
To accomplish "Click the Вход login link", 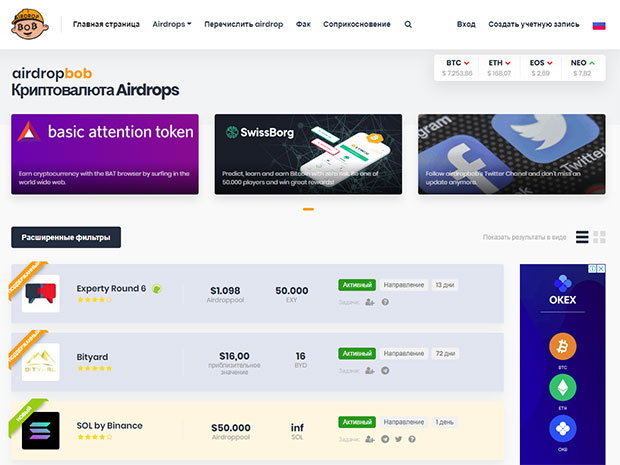I will click(466, 24).
